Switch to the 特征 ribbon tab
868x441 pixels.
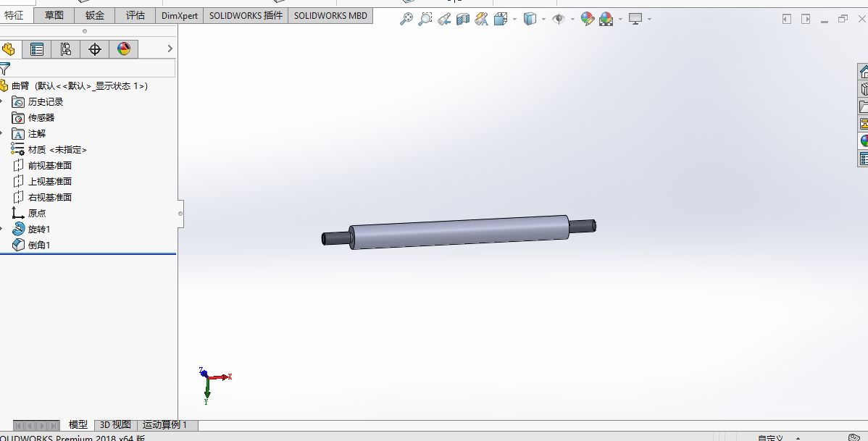[x=15, y=15]
